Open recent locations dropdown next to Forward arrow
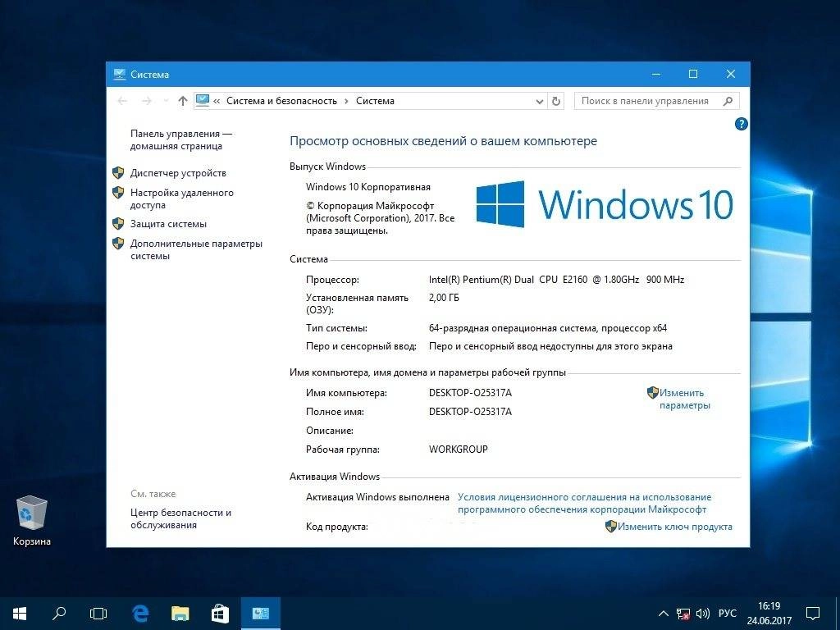This screenshot has height=630, width=840. pyautogui.click(x=166, y=101)
